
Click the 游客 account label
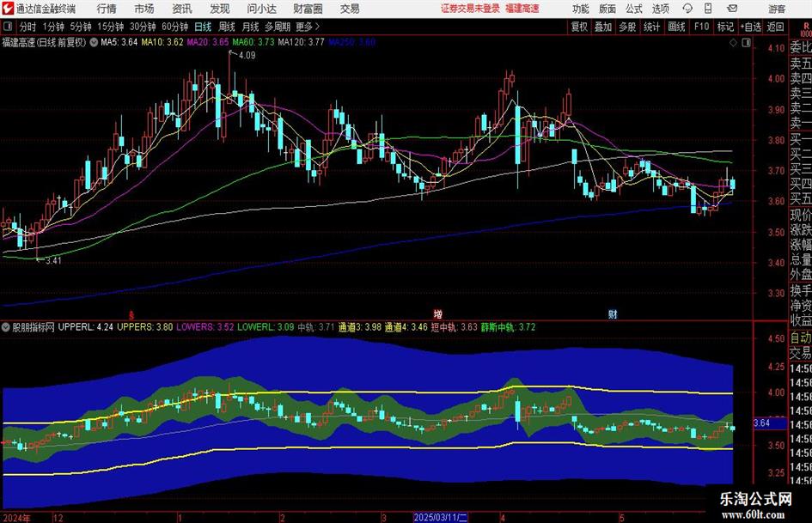point(776,9)
